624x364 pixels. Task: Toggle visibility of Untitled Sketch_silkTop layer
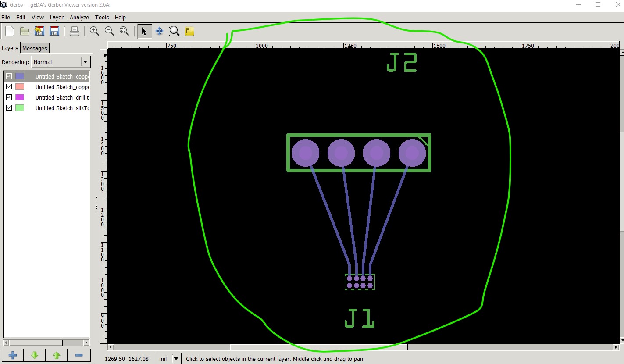click(x=9, y=108)
